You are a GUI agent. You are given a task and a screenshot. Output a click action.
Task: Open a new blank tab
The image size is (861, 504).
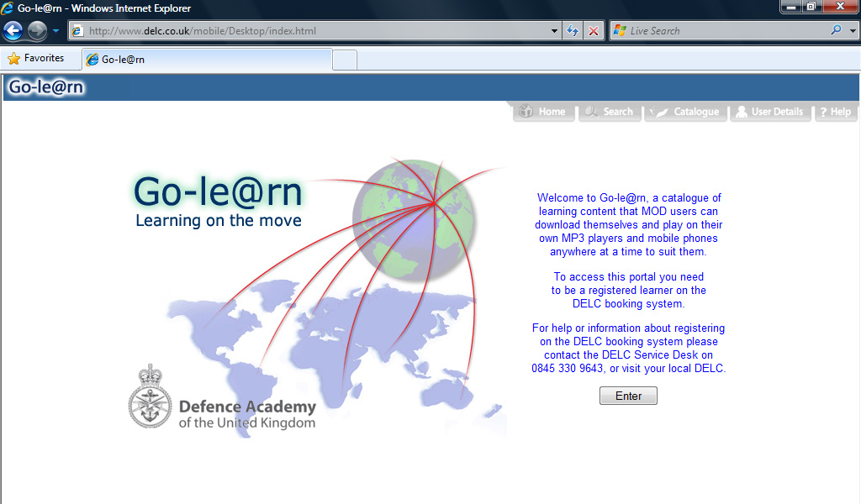(345, 60)
